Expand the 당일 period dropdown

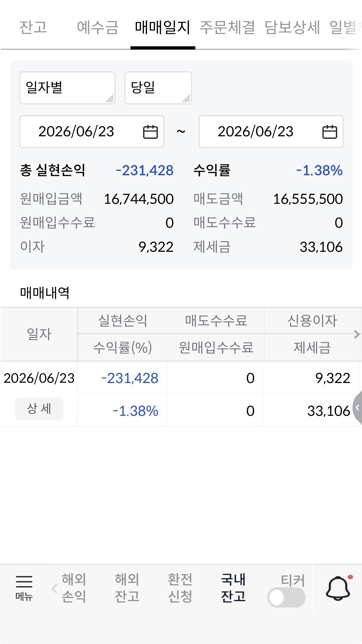[158, 88]
